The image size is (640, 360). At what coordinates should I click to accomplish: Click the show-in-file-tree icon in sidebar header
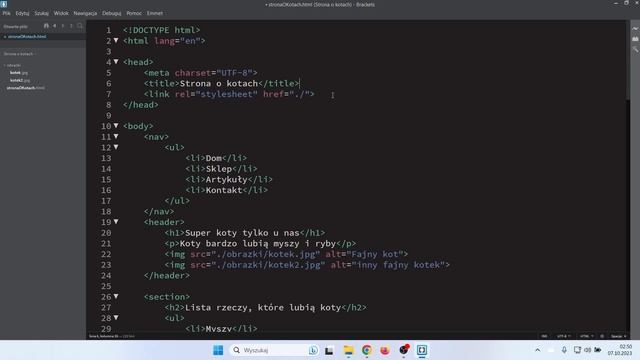tap(46, 26)
